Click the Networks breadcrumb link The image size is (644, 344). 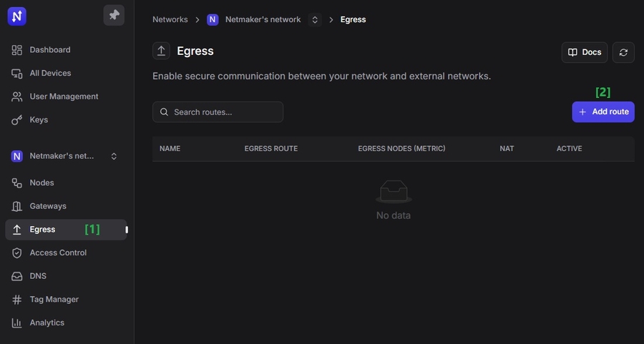click(x=170, y=20)
